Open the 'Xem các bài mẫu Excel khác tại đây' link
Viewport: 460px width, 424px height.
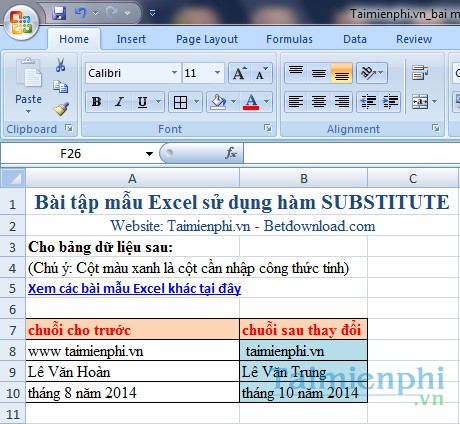click(x=134, y=288)
